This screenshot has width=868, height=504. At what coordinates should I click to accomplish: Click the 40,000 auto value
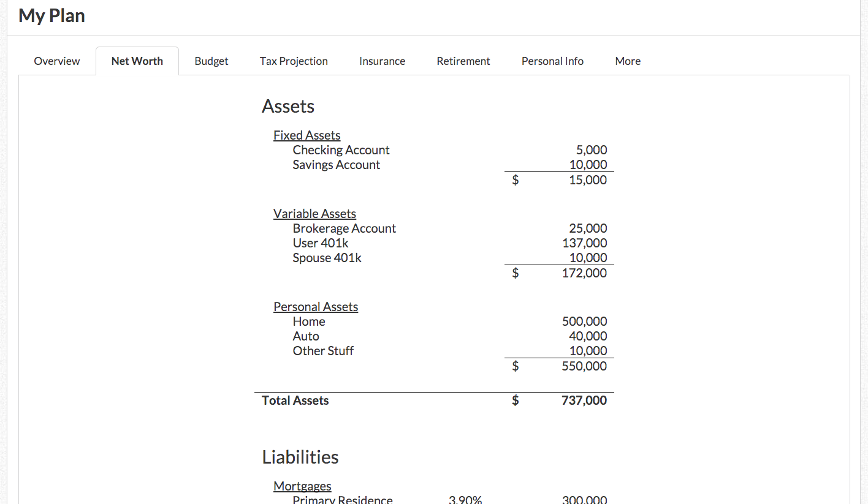coord(588,336)
